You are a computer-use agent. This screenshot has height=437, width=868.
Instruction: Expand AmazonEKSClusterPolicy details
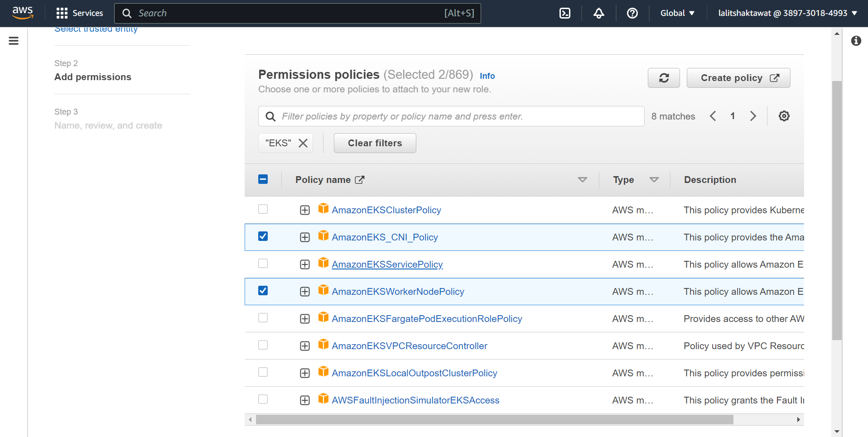[x=305, y=210]
